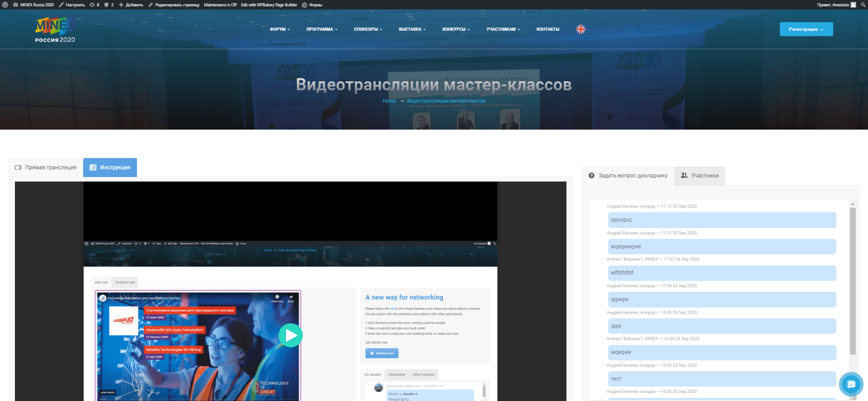The image size is (868, 401).
Task: Open the admin bar search magnifier
Action: click(x=863, y=5)
